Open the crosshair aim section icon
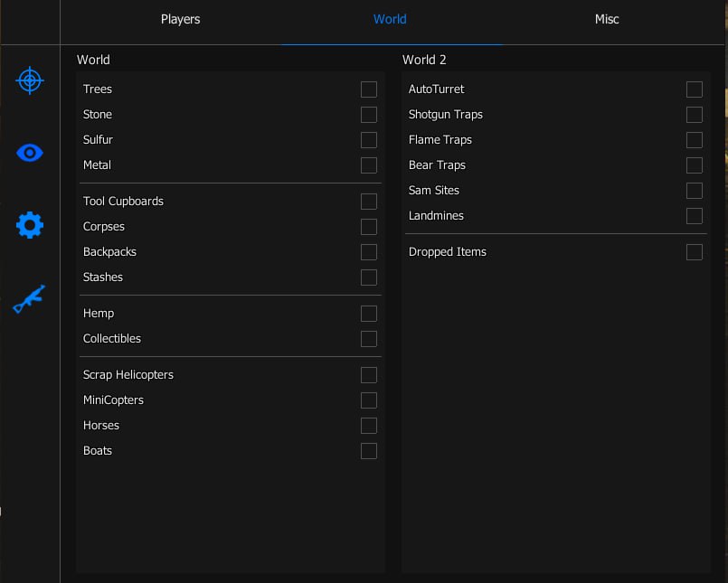 [x=30, y=80]
